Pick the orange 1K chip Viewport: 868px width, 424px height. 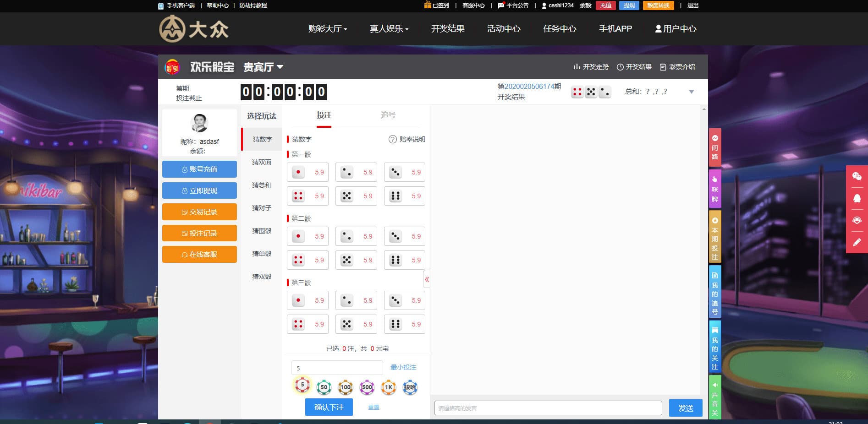pyautogui.click(x=388, y=387)
